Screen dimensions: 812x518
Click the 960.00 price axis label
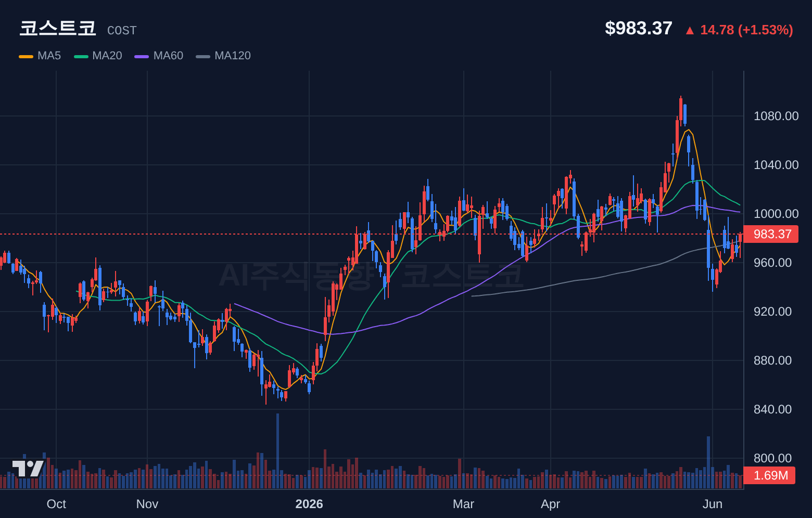click(772, 263)
